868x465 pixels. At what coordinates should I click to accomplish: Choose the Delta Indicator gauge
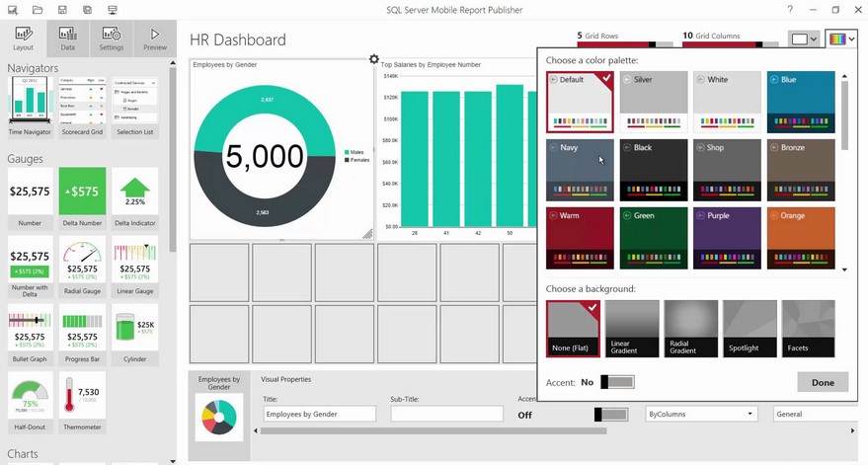[134, 198]
